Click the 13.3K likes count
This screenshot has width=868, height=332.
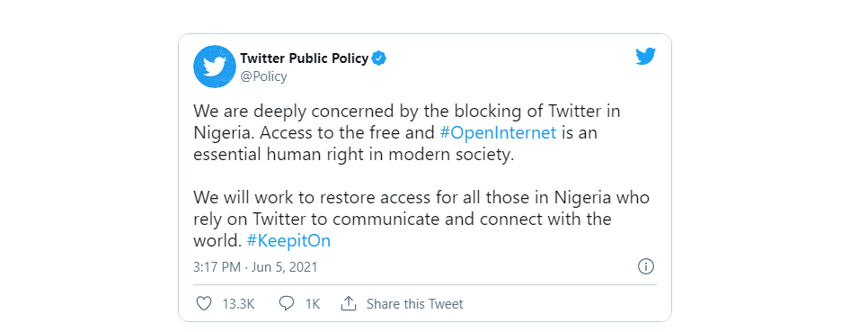[x=238, y=304]
